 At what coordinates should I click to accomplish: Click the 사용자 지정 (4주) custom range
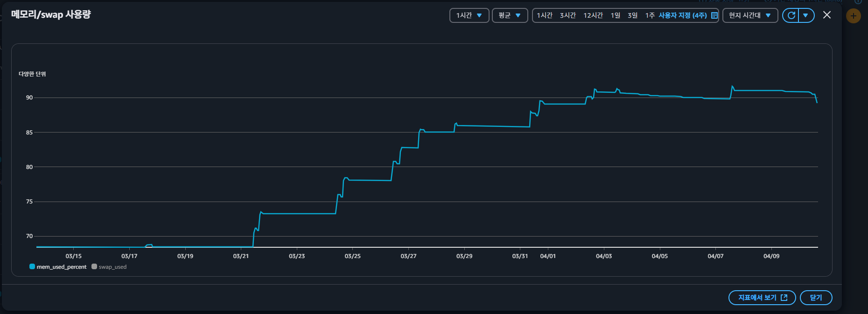tap(682, 15)
